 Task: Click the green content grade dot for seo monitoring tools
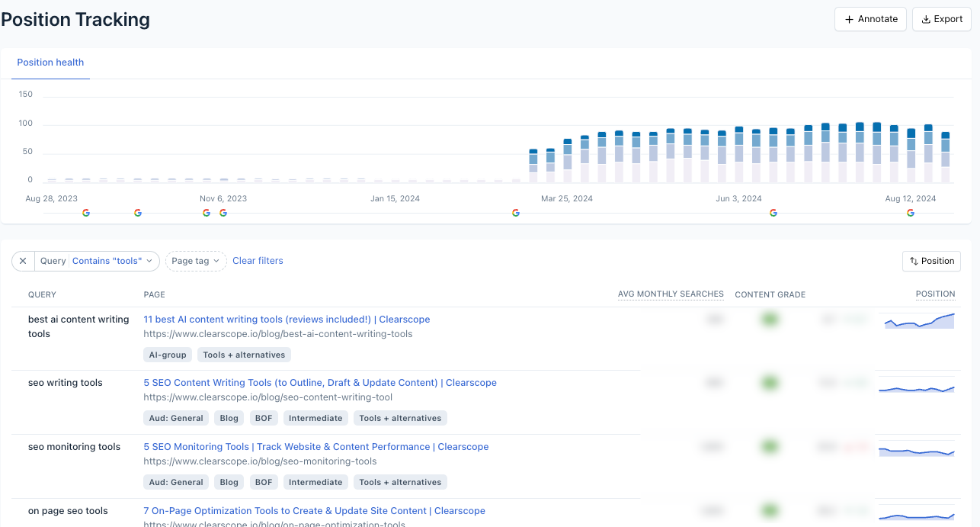click(770, 446)
